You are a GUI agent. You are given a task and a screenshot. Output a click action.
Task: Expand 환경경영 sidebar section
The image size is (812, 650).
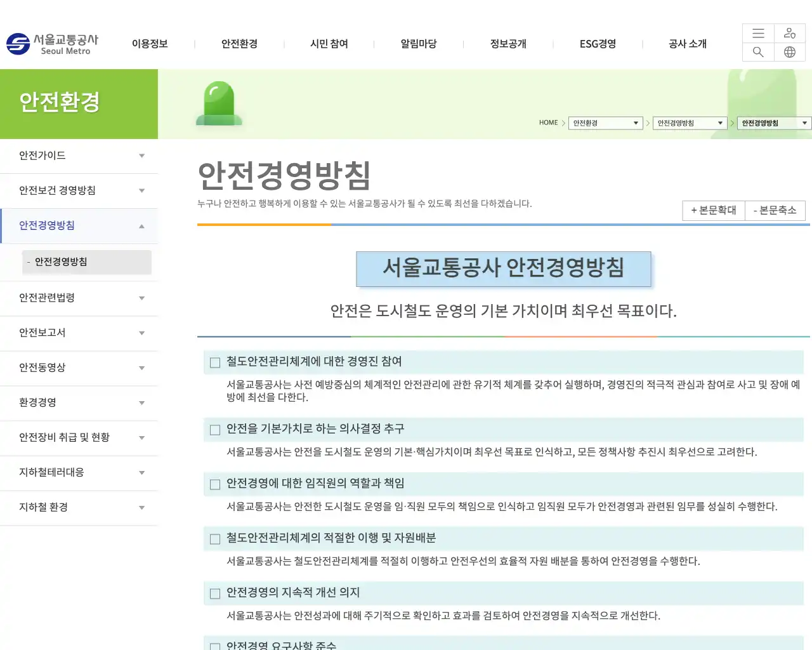click(x=79, y=402)
